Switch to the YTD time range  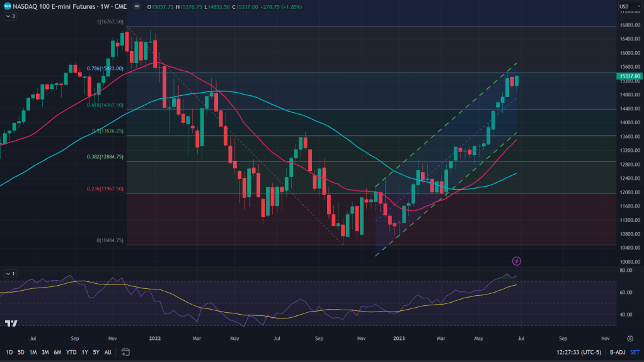click(x=71, y=352)
